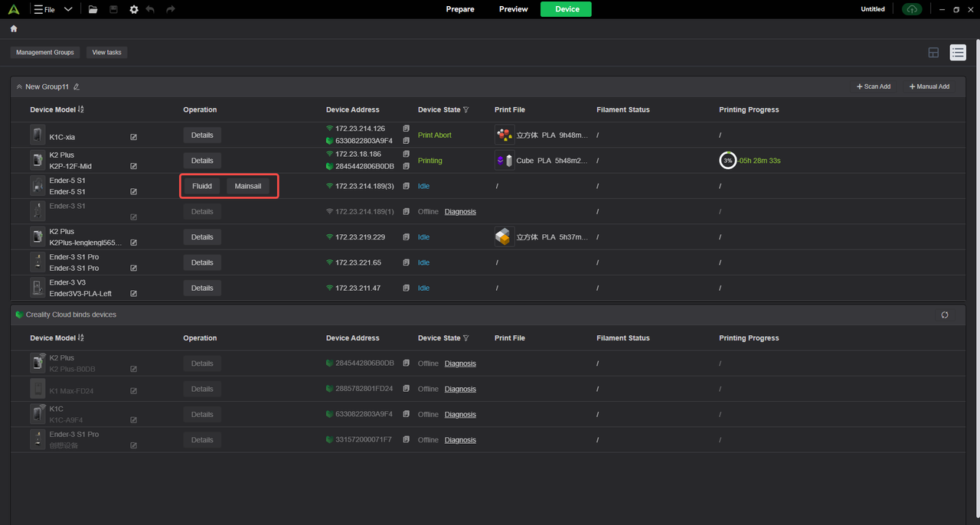Viewport: 980px width, 525px height.
Task: Copy the address 172.23.214.189(3)
Action: coord(407,186)
